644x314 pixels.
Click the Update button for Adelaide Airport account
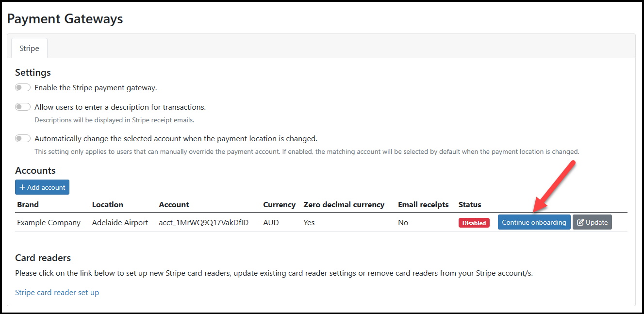(592, 222)
